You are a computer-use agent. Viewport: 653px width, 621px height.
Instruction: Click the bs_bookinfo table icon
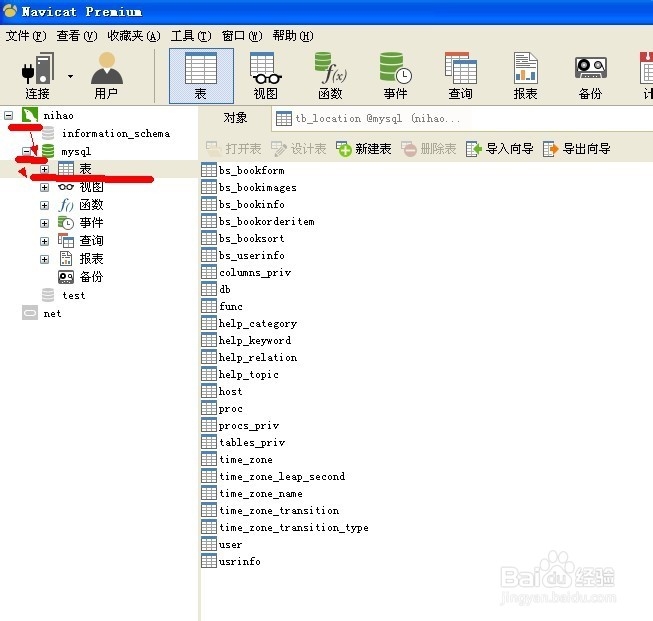tap(209, 204)
